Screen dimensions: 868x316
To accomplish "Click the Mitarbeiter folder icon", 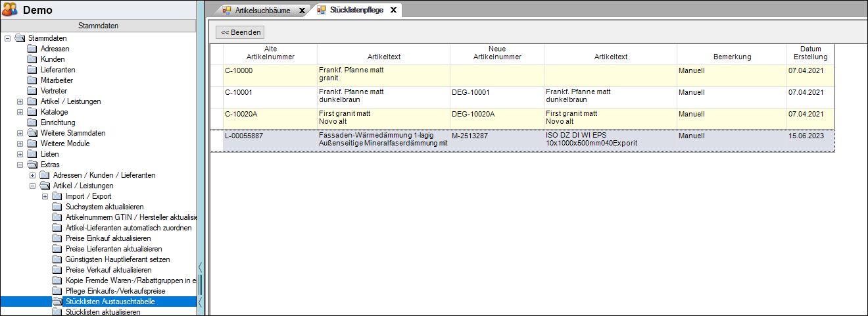I will 32,80.
